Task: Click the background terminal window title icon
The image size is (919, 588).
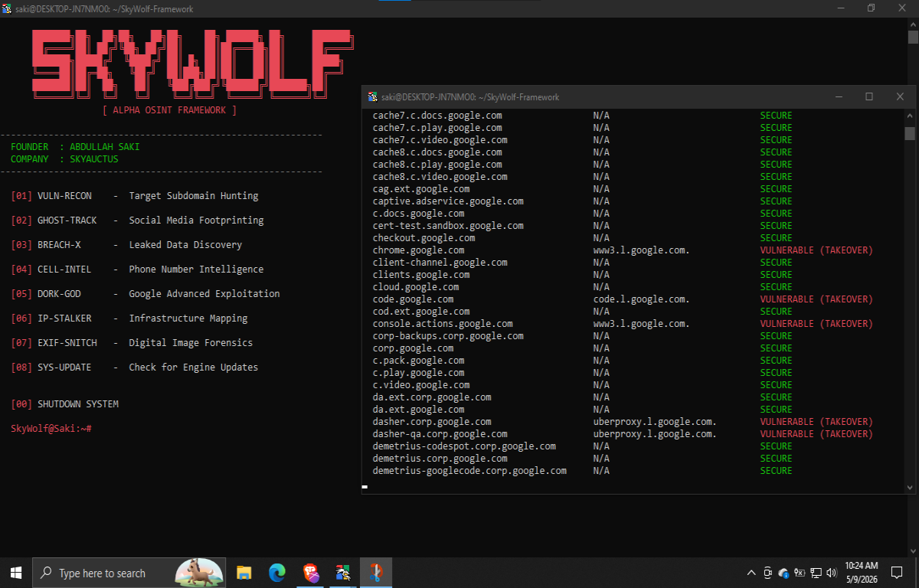Action: click(8, 9)
